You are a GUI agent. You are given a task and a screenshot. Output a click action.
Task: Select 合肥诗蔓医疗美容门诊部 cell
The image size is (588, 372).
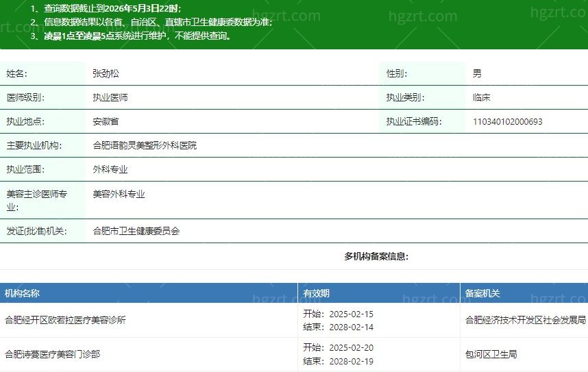(x=53, y=354)
